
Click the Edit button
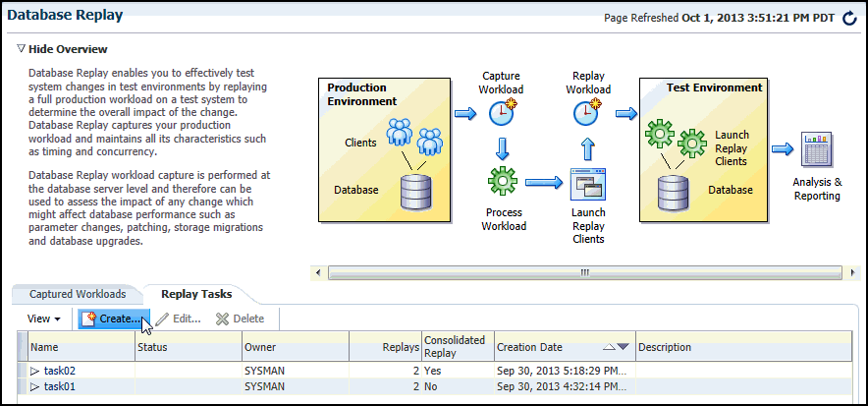178,319
